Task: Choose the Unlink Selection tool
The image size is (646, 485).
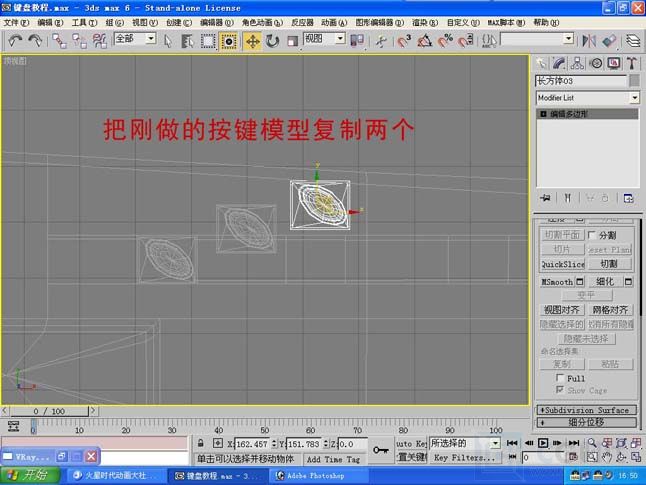Action: (x=80, y=41)
